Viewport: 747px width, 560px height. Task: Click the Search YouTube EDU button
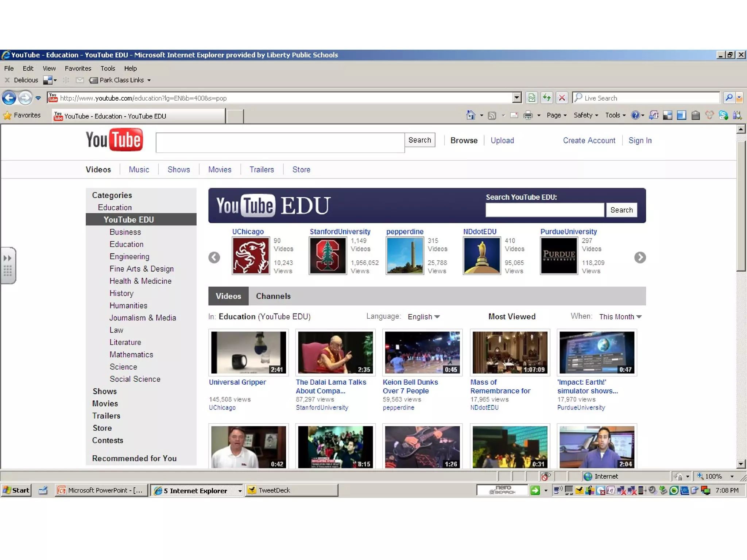point(621,210)
